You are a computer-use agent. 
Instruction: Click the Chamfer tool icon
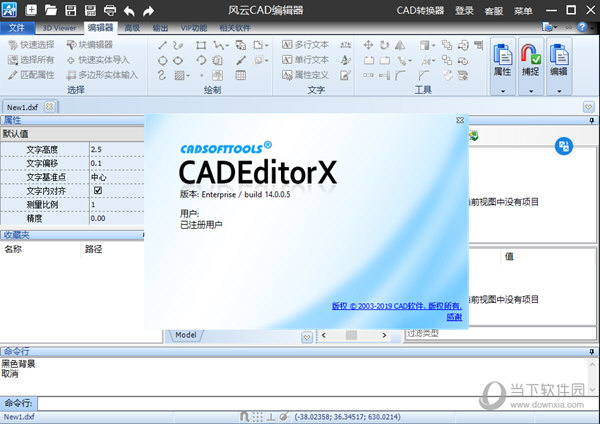pyautogui.click(x=424, y=75)
